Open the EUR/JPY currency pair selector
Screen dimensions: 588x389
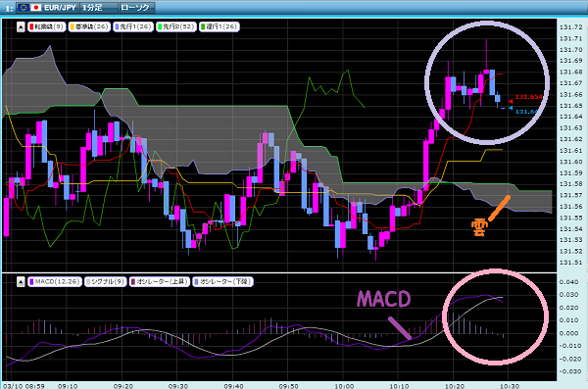pos(48,7)
